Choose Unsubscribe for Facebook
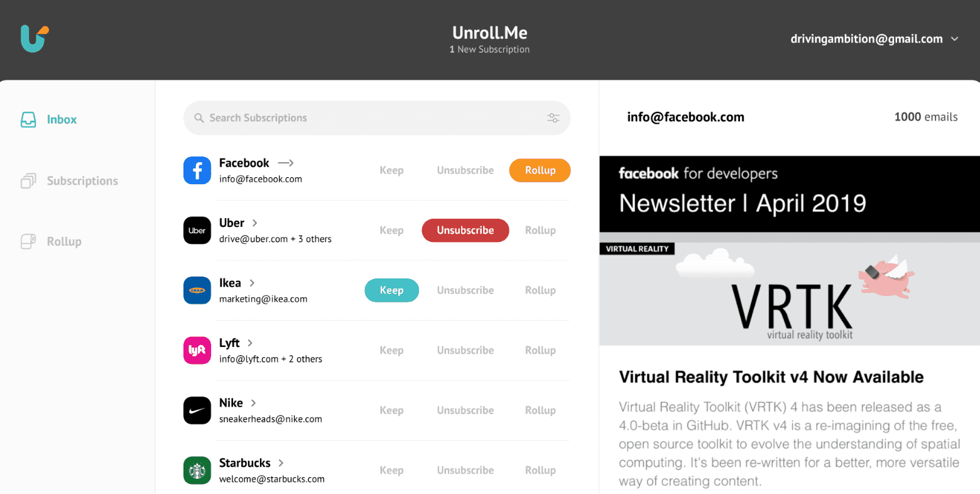The height and width of the screenshot is (494, 980). coord(465,170)
